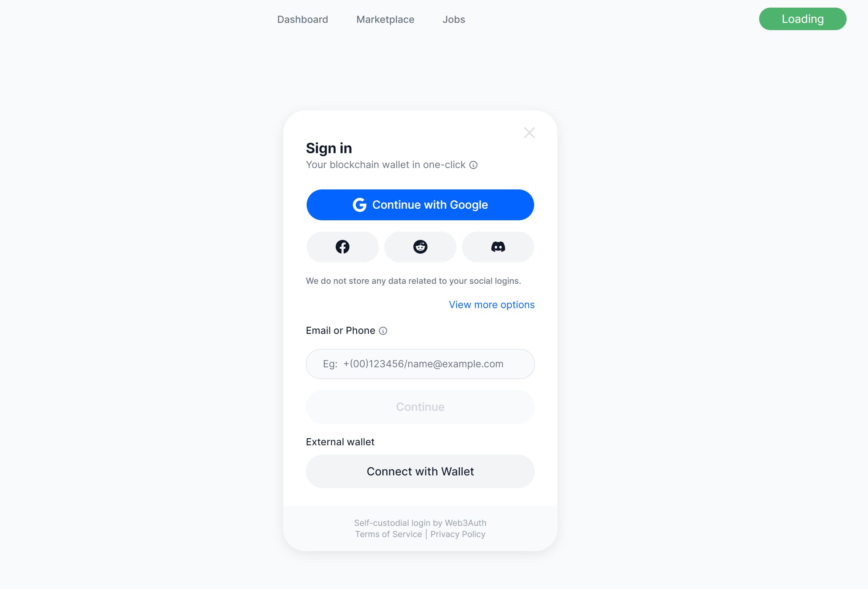Click the Discord login icon
The width and height of the screenshot is (868, 589).
point(498,246)
